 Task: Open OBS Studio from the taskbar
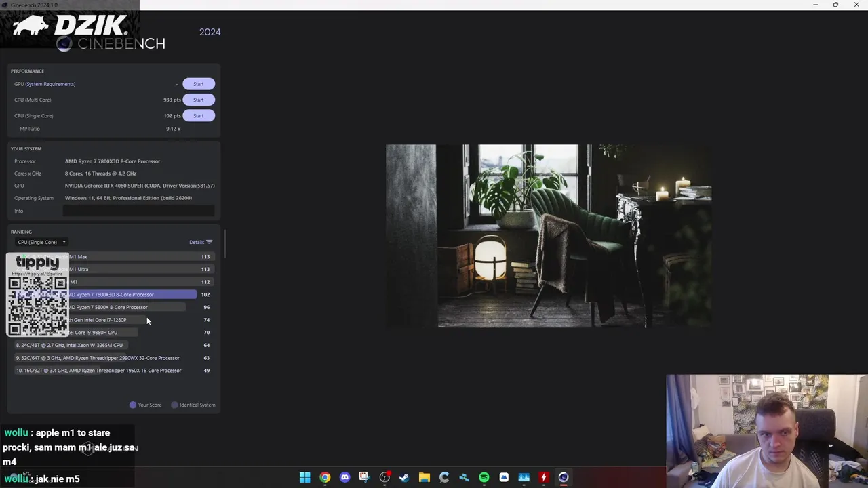tap(384, 477)
